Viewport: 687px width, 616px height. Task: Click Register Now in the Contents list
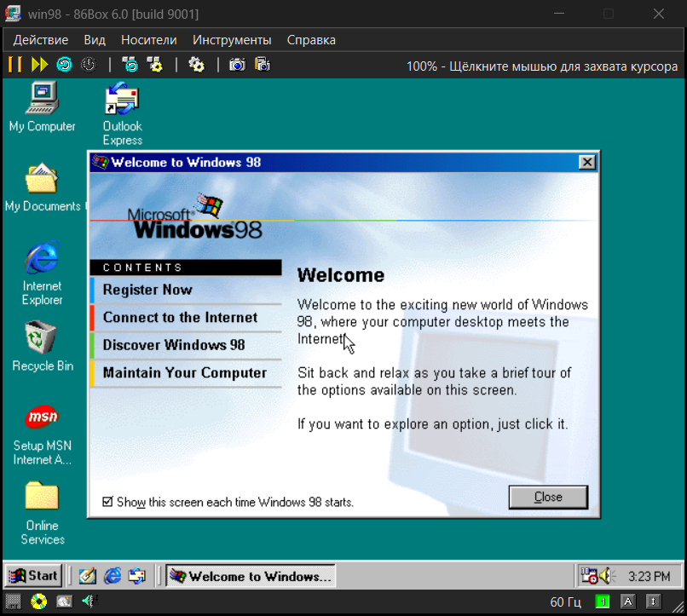186,290
